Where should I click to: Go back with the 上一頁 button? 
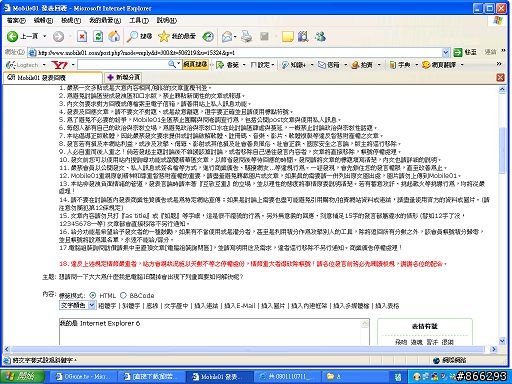23,36
